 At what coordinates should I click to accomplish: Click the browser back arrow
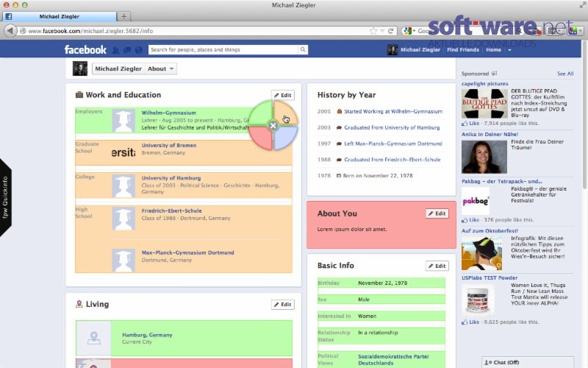coord(10,31)
